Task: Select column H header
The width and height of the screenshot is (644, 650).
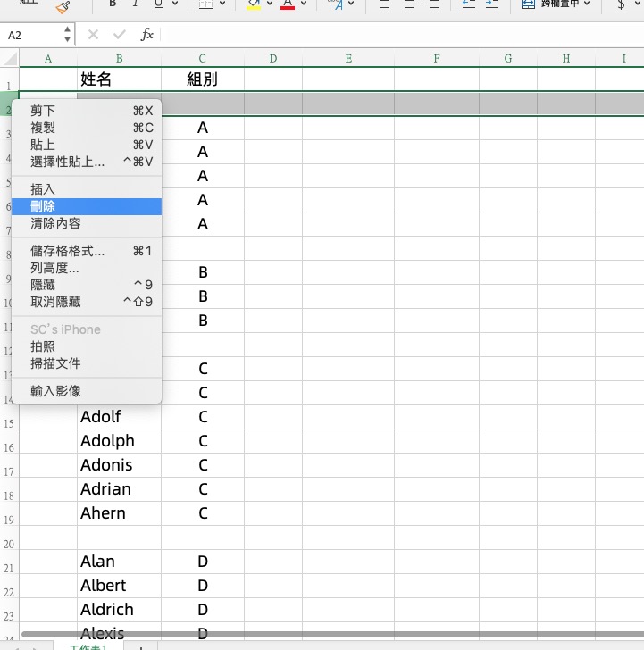Action: [566, 58]
